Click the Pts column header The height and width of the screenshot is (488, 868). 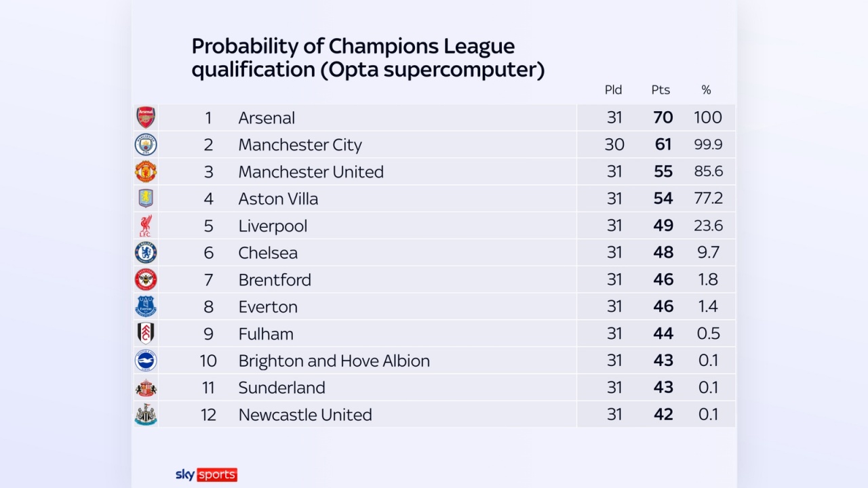[660, 90]
